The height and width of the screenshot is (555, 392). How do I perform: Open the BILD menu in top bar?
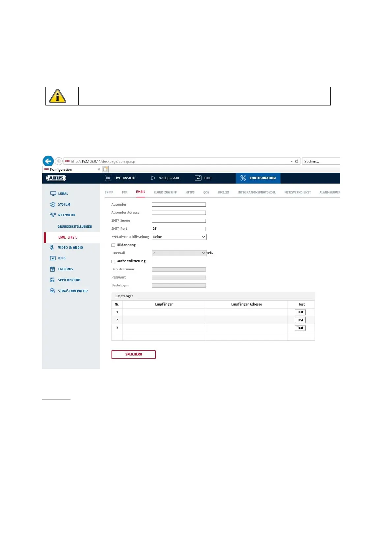pyautogui.click(x=208, y=178)
